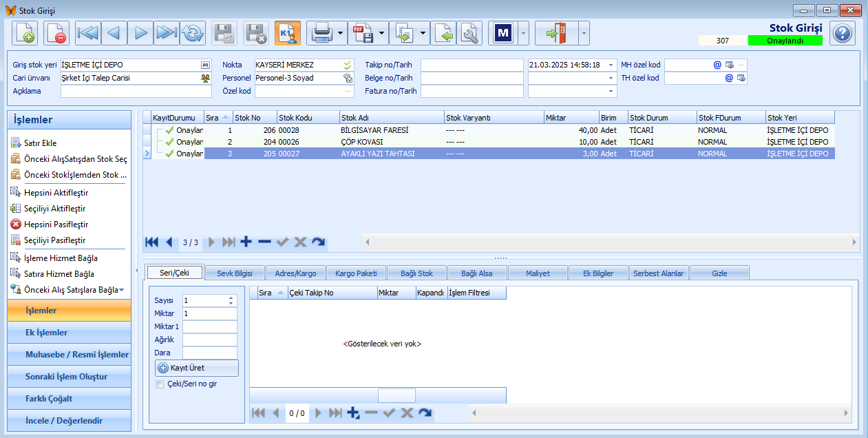Click the delete record icon in toolbar

(x=56, y=33)
